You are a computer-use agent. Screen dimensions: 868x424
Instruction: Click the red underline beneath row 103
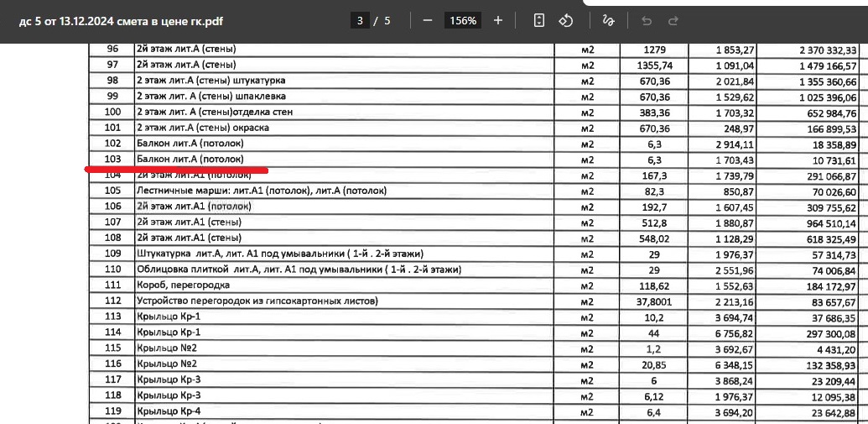click(176, 169)
